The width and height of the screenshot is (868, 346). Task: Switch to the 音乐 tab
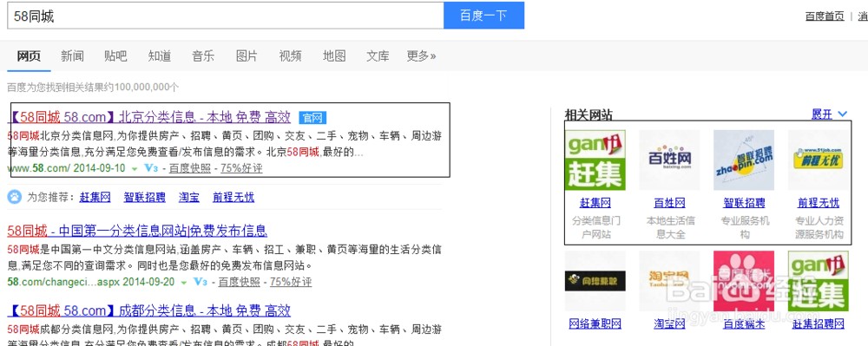pyautogui.click(x=203, y=55)
